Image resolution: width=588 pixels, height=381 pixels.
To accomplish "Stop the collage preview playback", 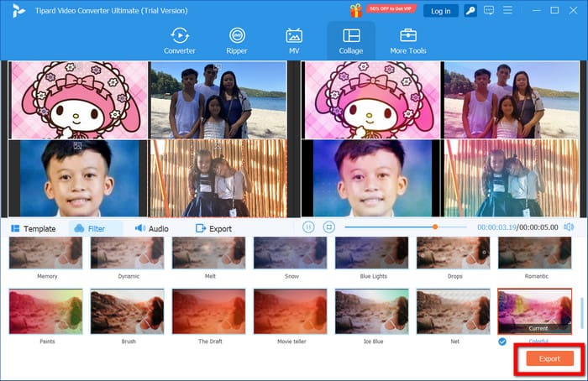I will (x=329, y=227).
